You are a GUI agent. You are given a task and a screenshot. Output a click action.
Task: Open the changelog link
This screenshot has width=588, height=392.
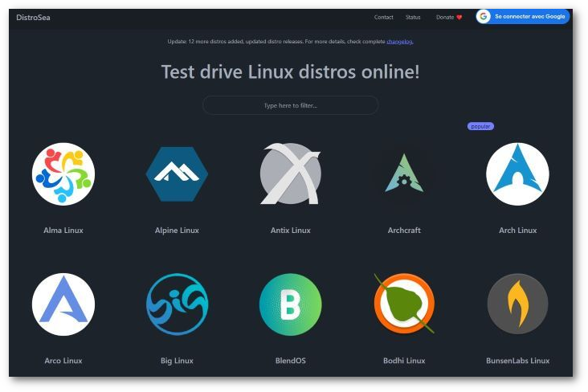(x=400, y=42)
